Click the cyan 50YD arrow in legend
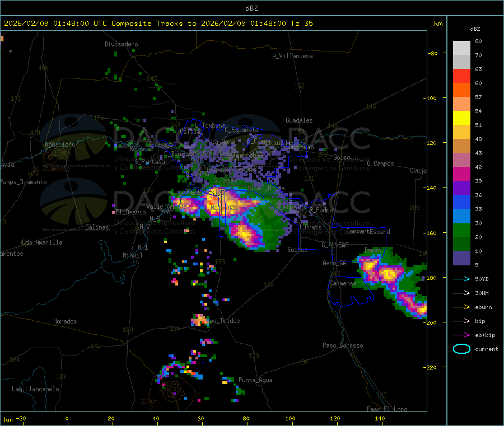The height and width of the screenshot is (426, 504). (x=461, y=279)
